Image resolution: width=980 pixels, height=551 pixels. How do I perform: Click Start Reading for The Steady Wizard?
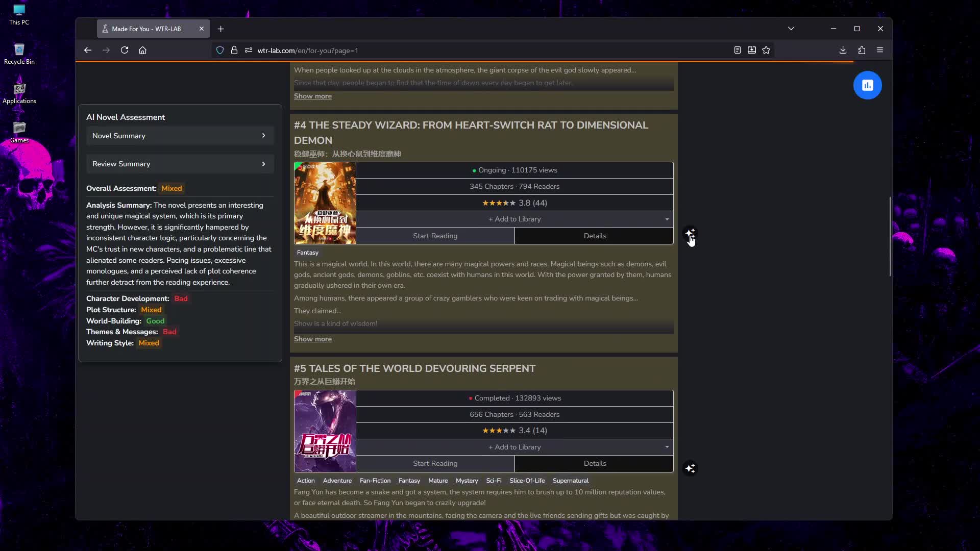[435, 236]
